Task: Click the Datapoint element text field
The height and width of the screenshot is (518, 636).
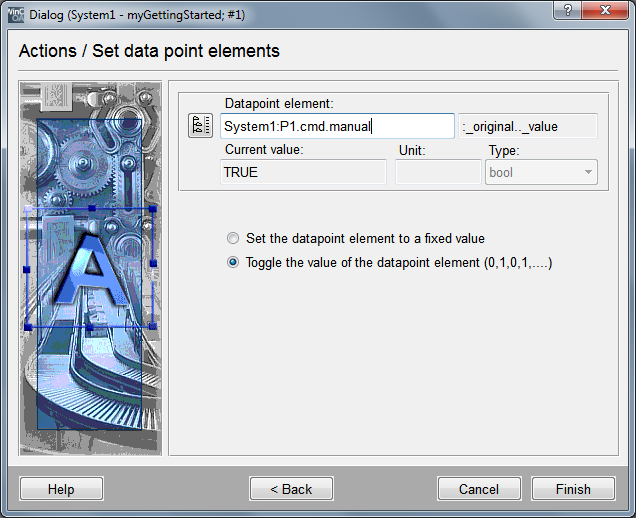Action: tap(337, 126)
